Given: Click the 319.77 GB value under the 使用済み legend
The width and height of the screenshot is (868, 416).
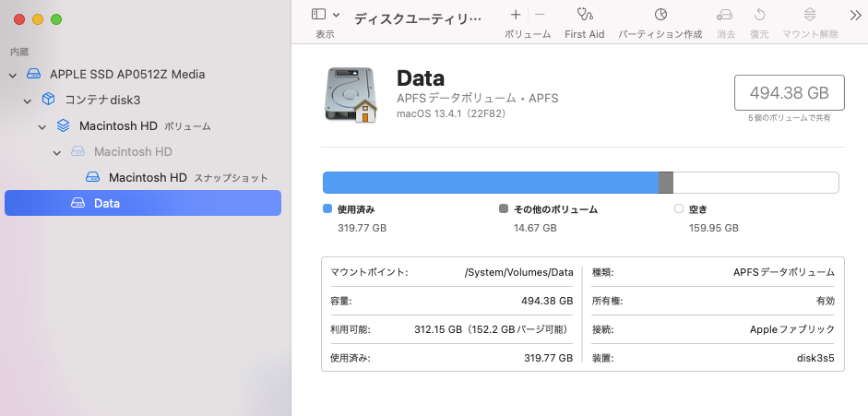Looking at the screenshot, I should tap(362, 228).
